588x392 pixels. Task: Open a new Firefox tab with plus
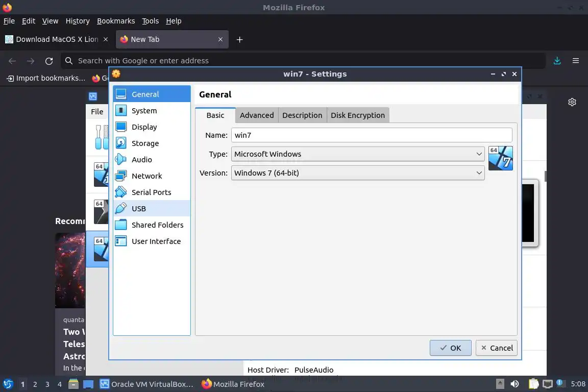click(x=239, y=39)
